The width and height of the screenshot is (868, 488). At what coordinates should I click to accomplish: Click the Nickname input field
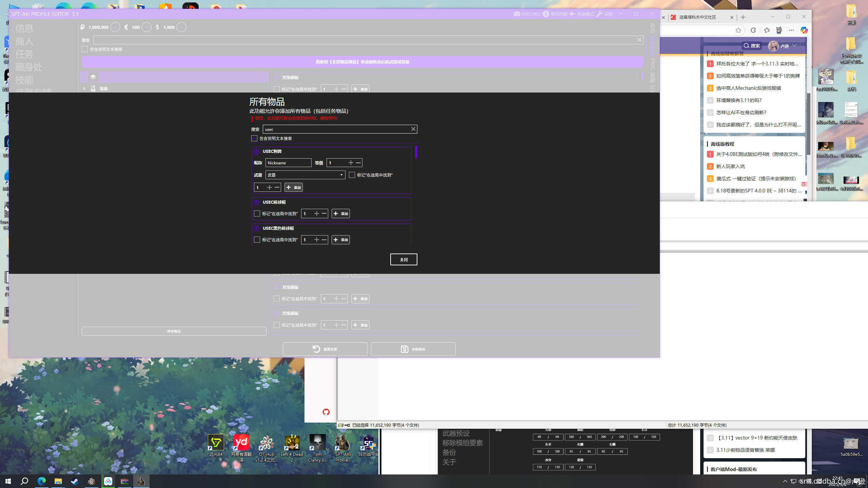tap(288, 163)
